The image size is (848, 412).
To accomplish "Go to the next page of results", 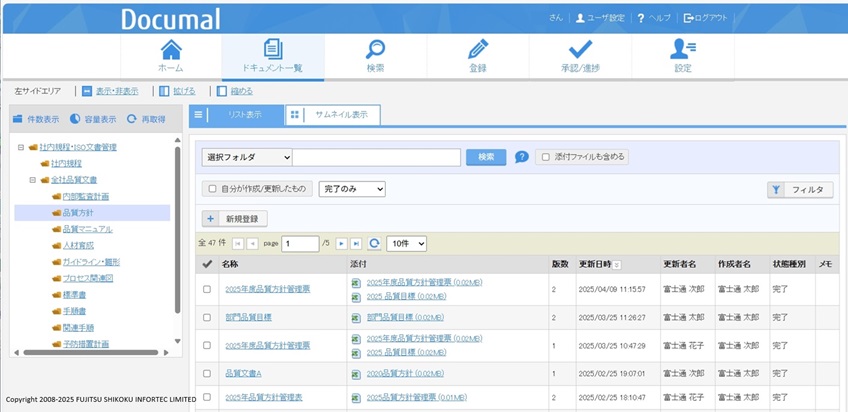I will coord(341,244).
